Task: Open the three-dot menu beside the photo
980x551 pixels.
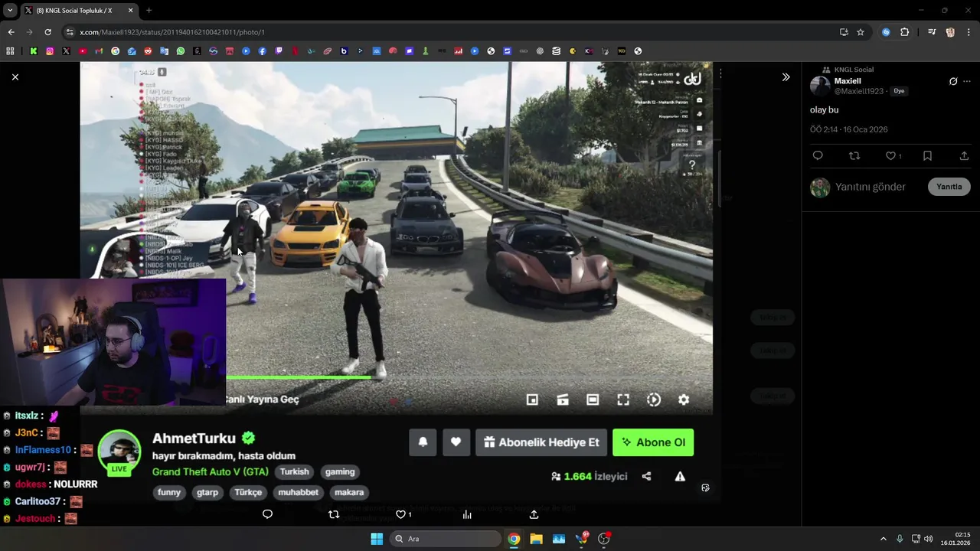Action: [x=720, y=73]
